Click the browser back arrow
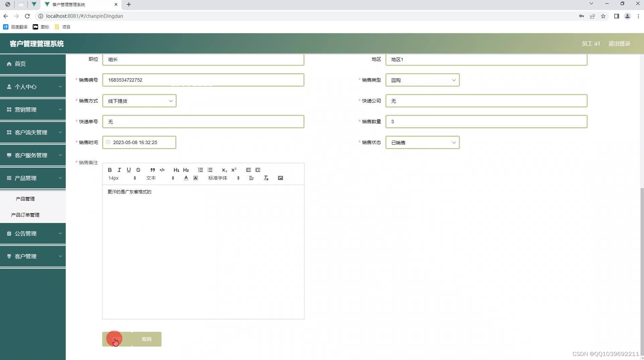The width and height of the screenshot is (644, 360). [x=6, y=16]
